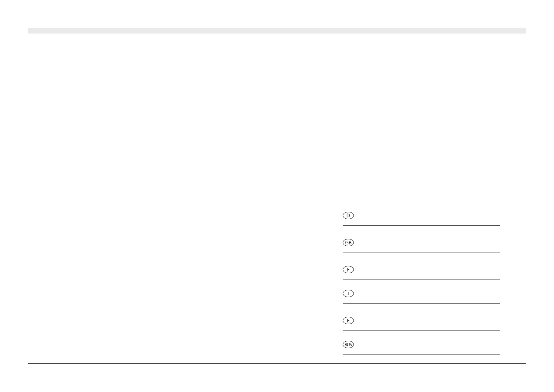The height and width of the screenshot is (392, 554).
Task: Click the divider line under the I badge
Action: pos(422,303)
